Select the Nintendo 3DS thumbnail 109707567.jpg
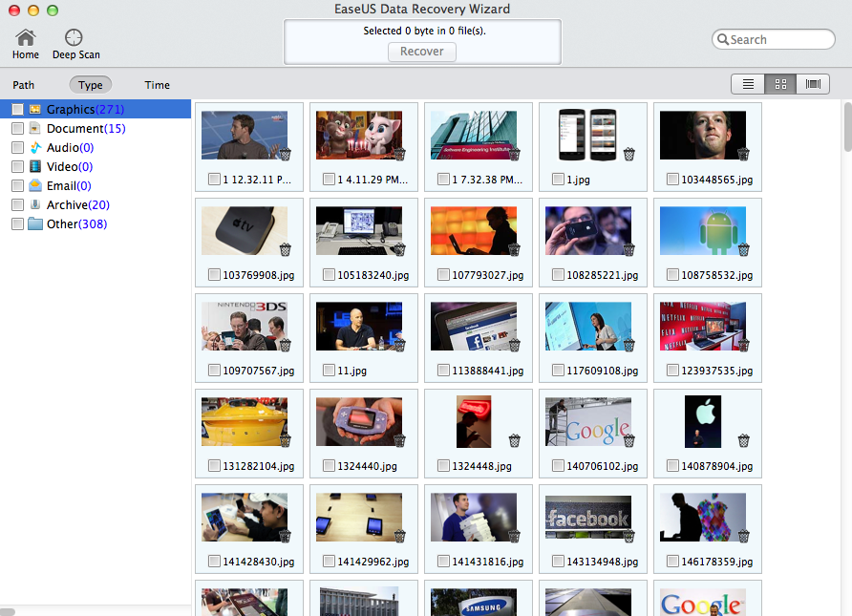 tap(245, 326)
